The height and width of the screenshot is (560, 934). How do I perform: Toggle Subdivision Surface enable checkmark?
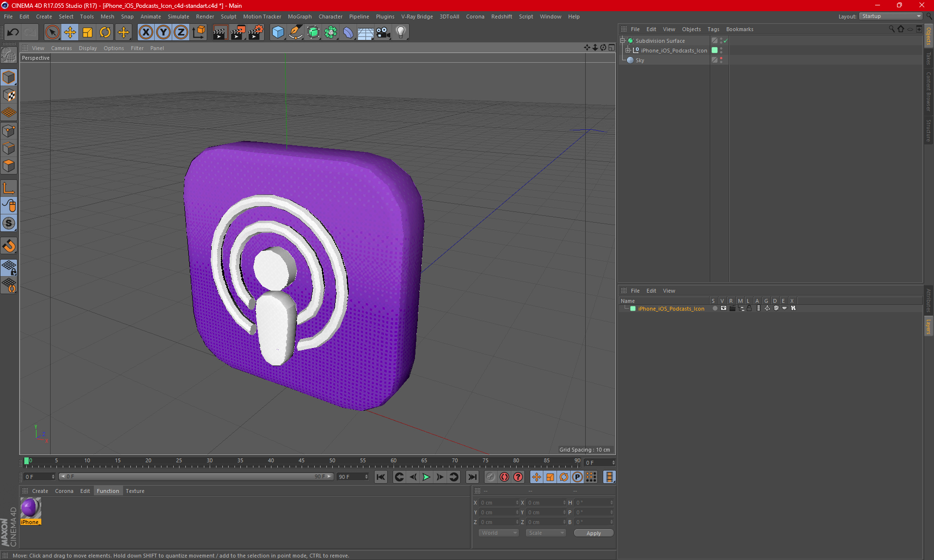[x=725, y=41]
